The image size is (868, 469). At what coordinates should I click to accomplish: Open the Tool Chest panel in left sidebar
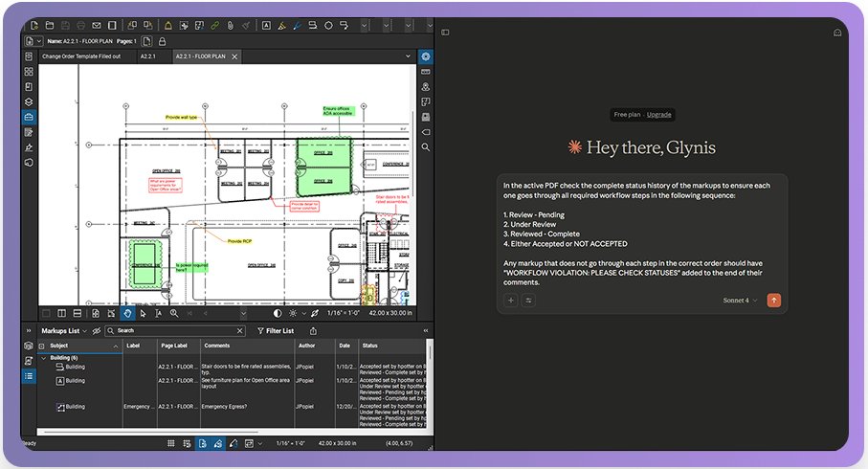click(x=29, y=116)
